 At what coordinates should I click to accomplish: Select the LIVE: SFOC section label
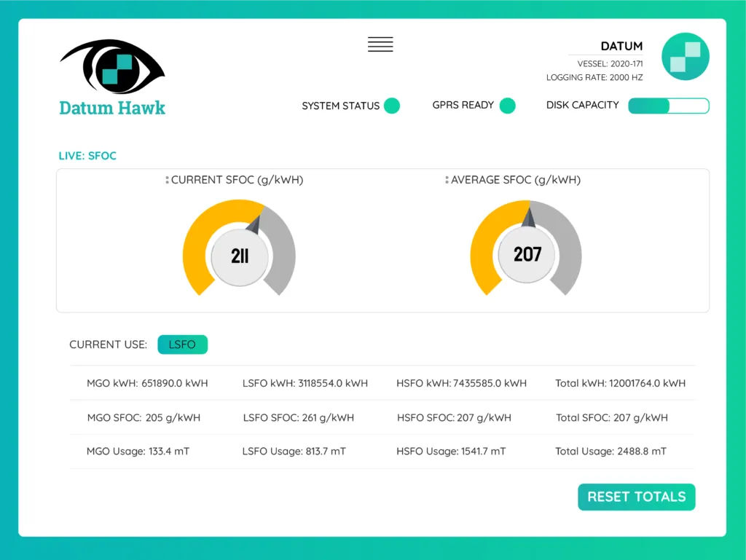87,156
